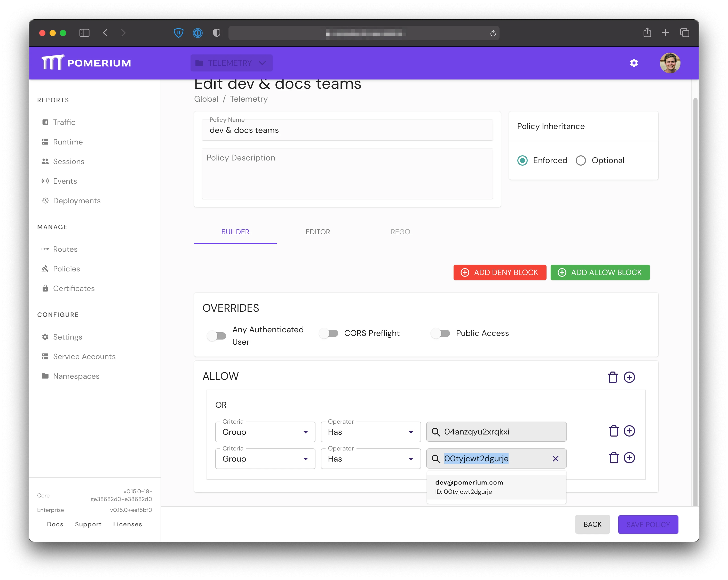Add a criteria group to ALLOW block
Image resolution: width=728 pixels, height=580 pixels.
(x=629, y=377)
